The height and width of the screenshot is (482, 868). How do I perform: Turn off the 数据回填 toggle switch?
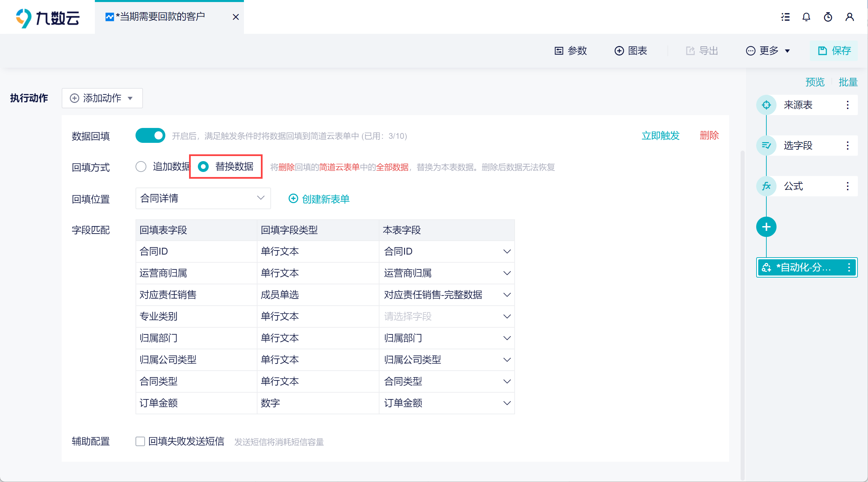(x=150, y=135)
